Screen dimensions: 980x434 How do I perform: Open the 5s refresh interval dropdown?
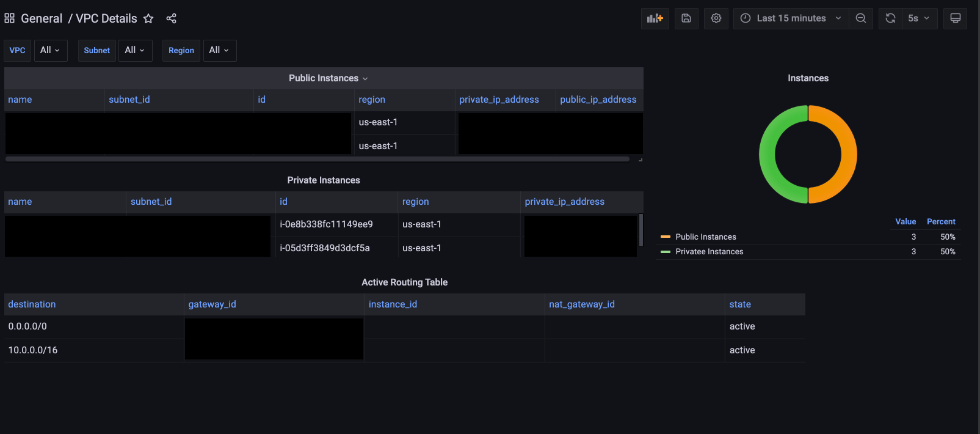click(919, 18)
